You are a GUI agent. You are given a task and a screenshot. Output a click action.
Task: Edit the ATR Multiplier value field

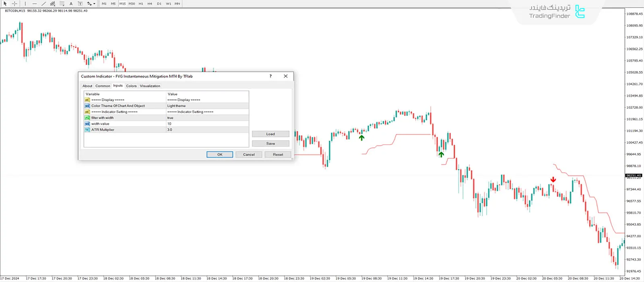tap(207, 130)
